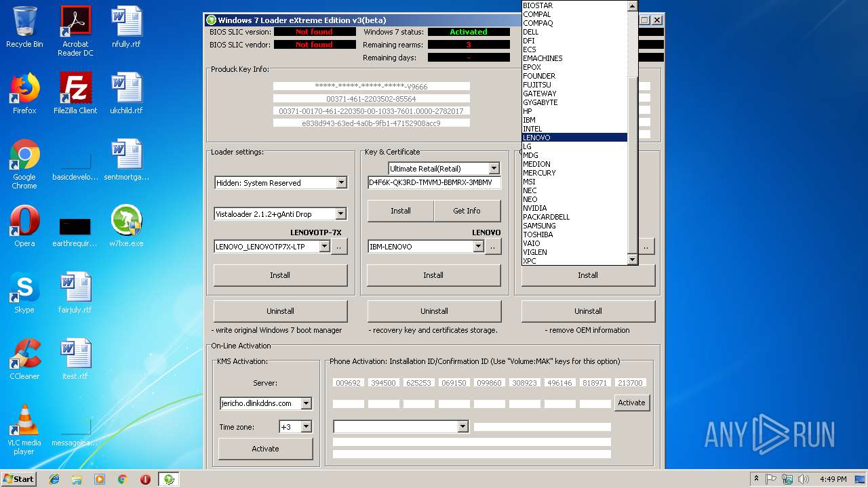Select DELL in vendor list

(574, 32)
